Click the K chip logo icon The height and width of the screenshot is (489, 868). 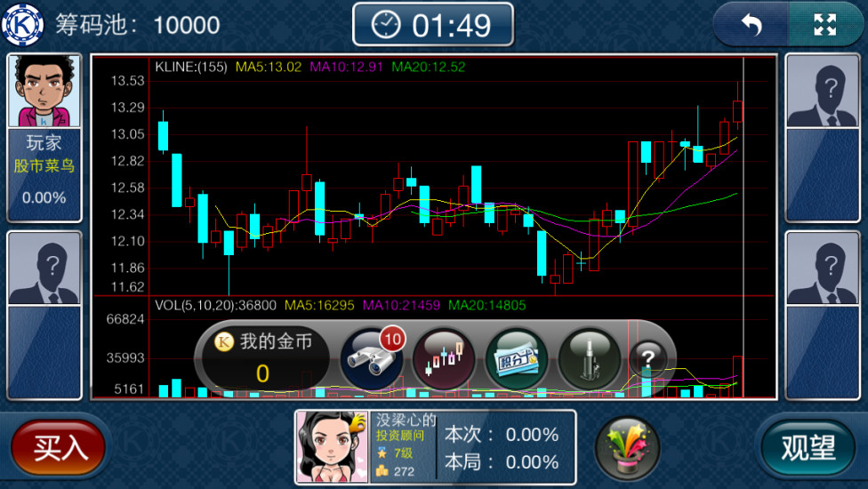[23, 24]
